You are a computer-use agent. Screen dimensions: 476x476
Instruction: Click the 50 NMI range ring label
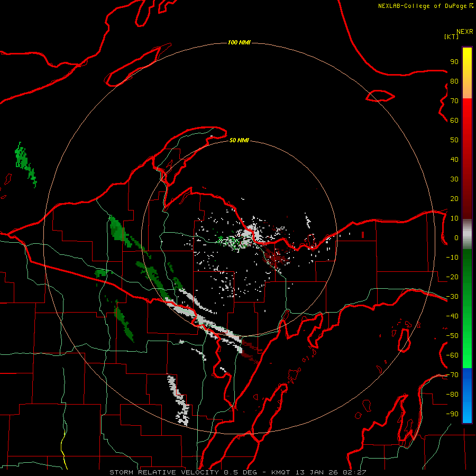(239, 140)
